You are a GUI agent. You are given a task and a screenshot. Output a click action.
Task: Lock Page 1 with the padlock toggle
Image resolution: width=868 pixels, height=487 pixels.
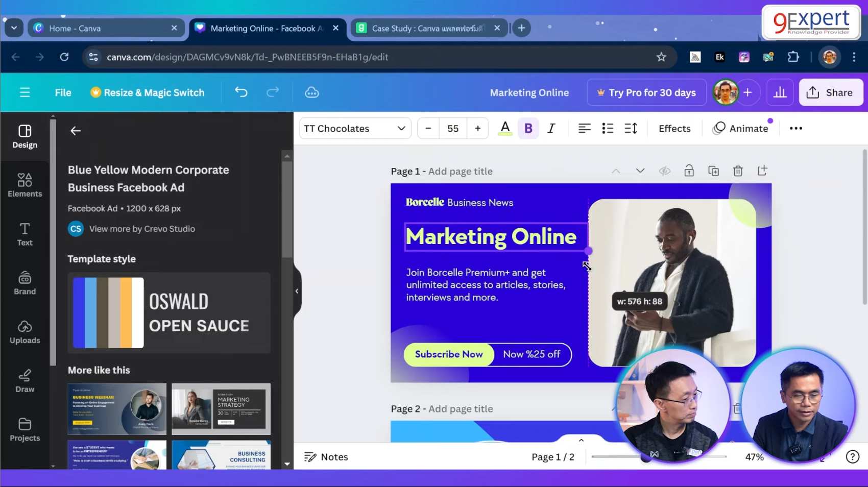click(x=689, y=171)
